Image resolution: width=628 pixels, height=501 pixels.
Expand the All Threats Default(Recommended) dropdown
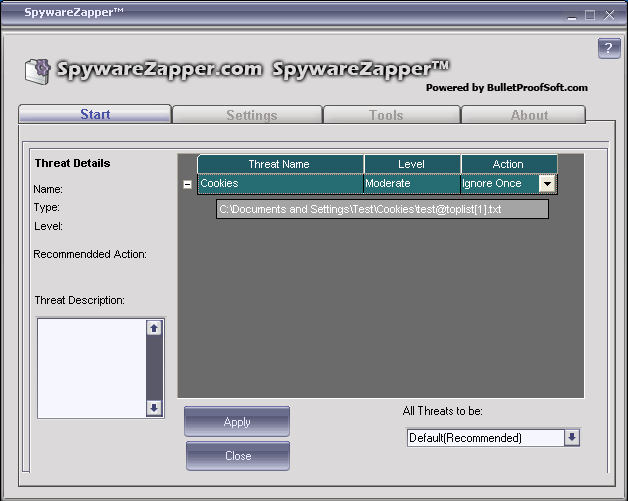[571, 438]
